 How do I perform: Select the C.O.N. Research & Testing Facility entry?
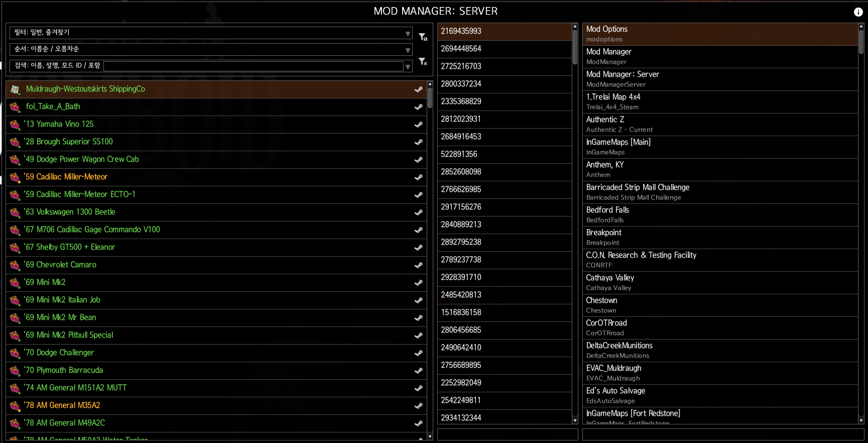click(720, 260)
